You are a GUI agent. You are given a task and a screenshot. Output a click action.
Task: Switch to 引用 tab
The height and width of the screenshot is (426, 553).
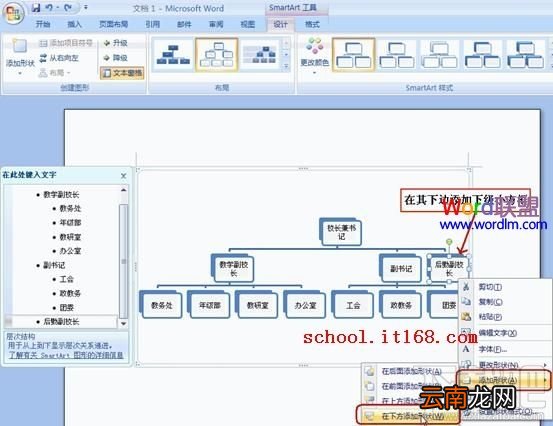[153, 24]
